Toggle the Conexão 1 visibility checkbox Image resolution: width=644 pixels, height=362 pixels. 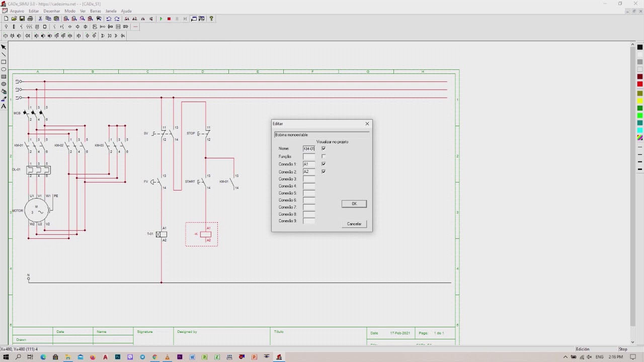coord(324,164)
